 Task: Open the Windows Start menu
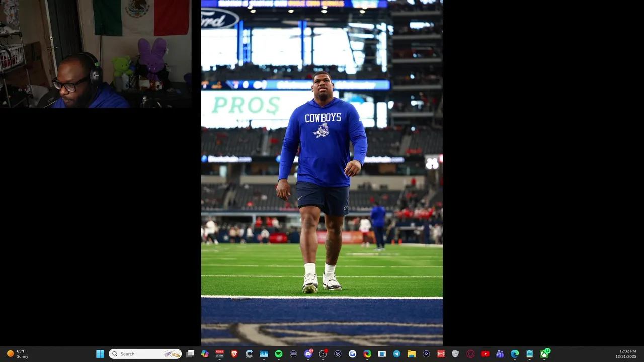(x=100, y=354)
